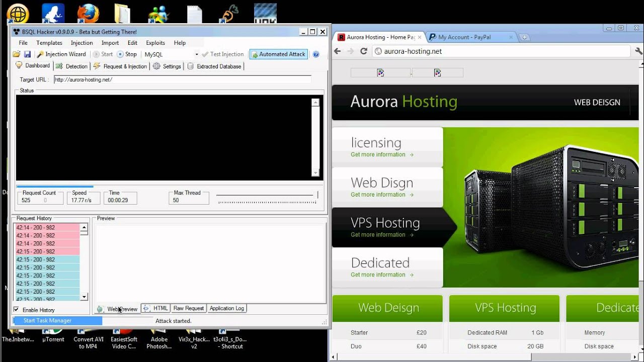Click Test Injection in the toolbar

(222, 54)
